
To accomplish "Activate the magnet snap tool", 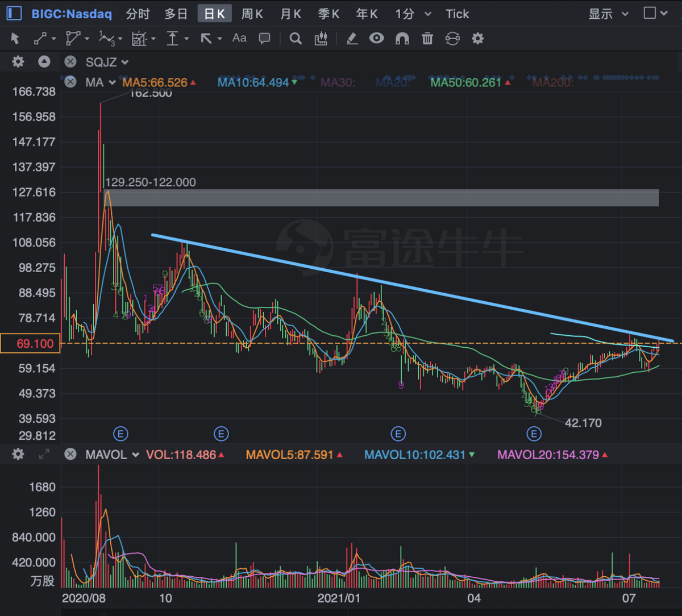I will tap(402, 39).
